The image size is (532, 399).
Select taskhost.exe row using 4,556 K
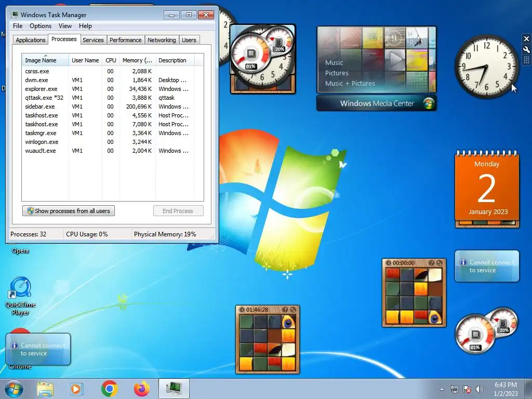point(108,115)
